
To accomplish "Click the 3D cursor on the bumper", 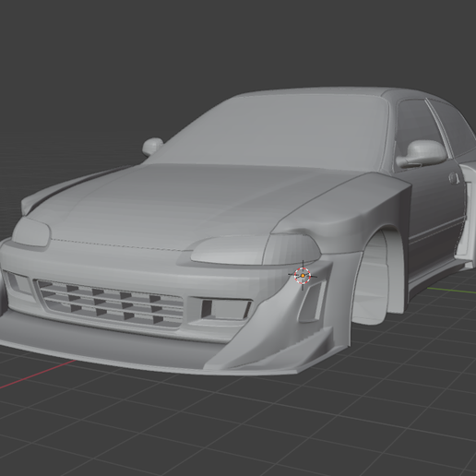I will 303,276.
